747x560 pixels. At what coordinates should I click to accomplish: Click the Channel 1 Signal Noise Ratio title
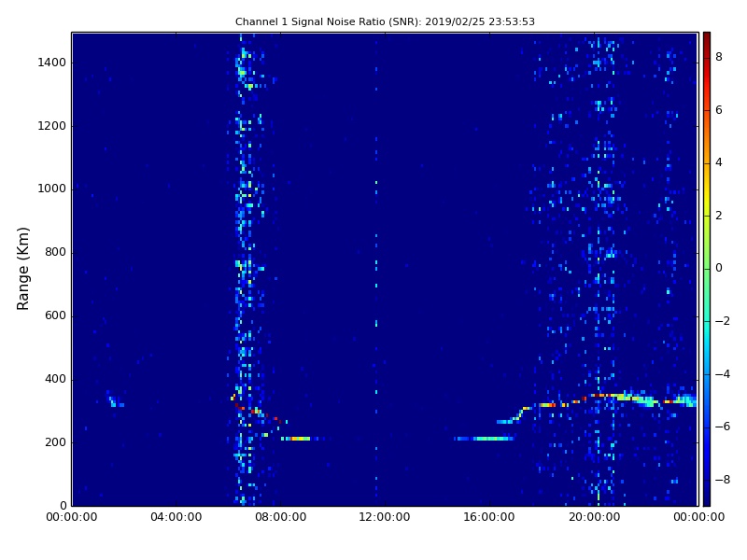(x=385, y=21)
